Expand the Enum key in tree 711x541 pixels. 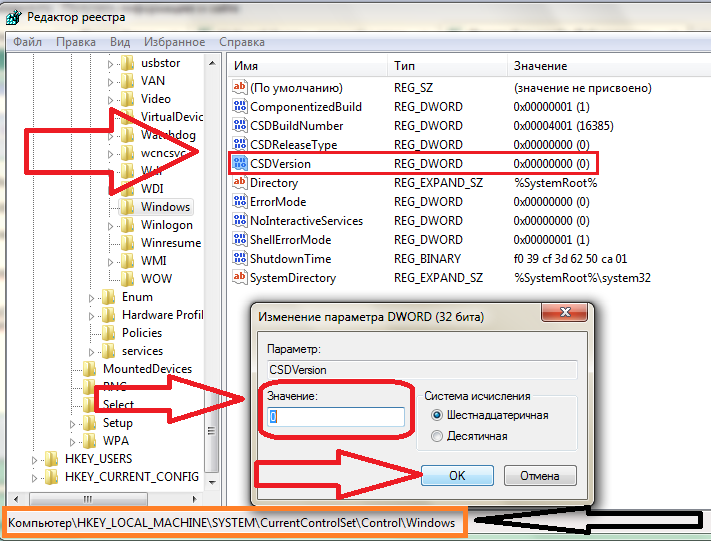pos(92,297)
